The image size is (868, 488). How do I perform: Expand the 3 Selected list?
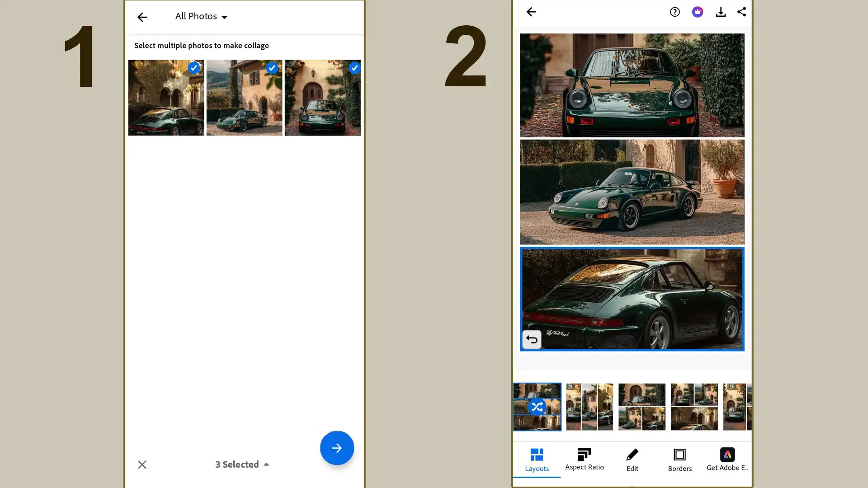click(242, 465)
